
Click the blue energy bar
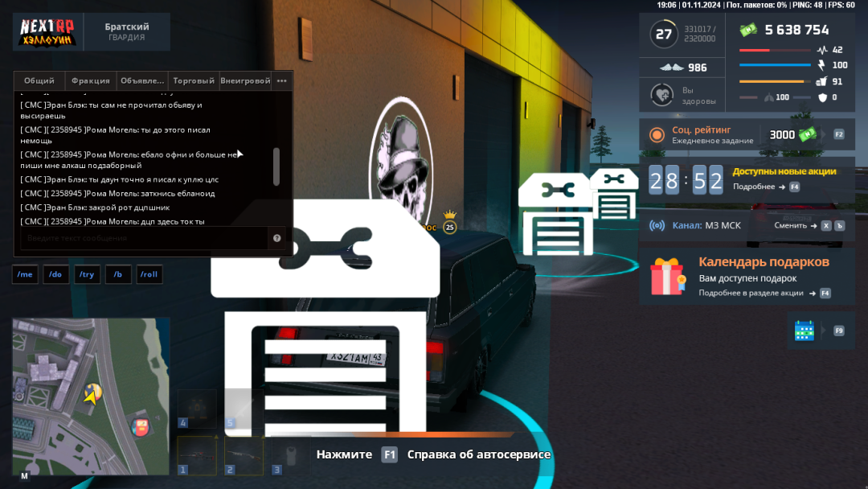pos(775,65)
